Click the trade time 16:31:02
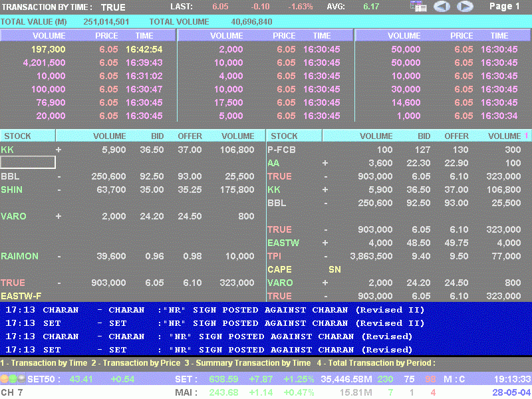532x399 pixels. [144, 76]
